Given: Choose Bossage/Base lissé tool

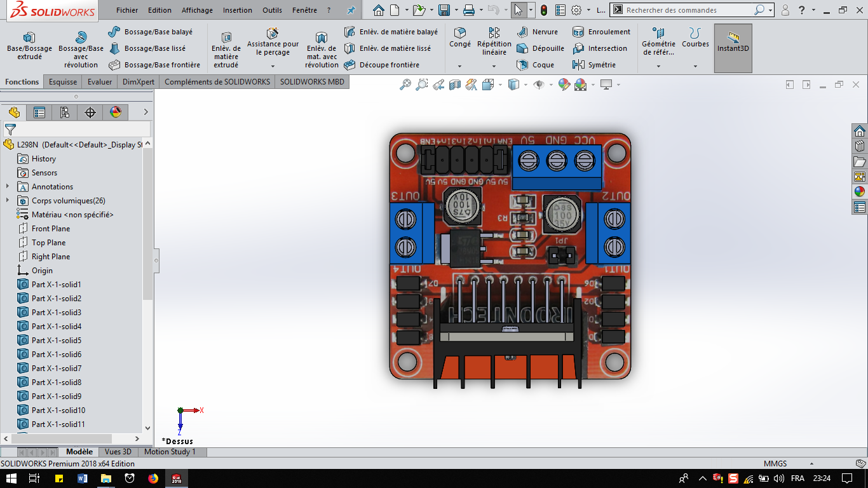Looking at the screenshot, I should point(147,48).
